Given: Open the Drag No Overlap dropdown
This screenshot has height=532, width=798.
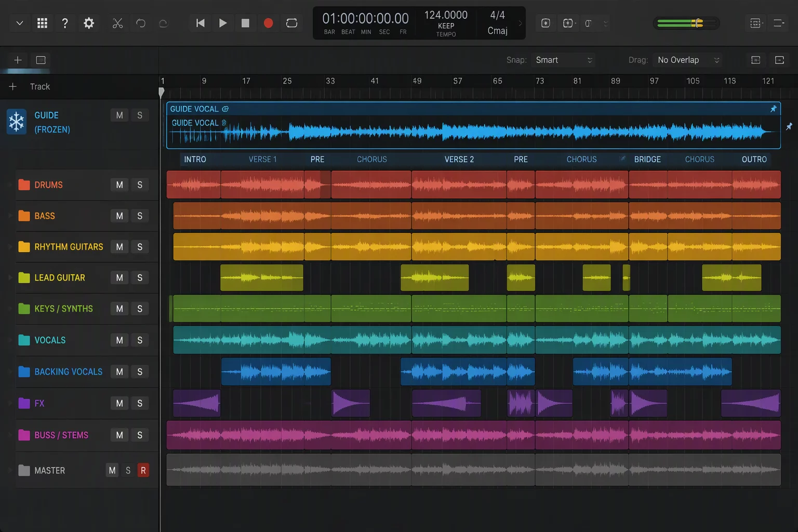Looking at the screenshot, I should pyautogui.click(x=687, y=60).
